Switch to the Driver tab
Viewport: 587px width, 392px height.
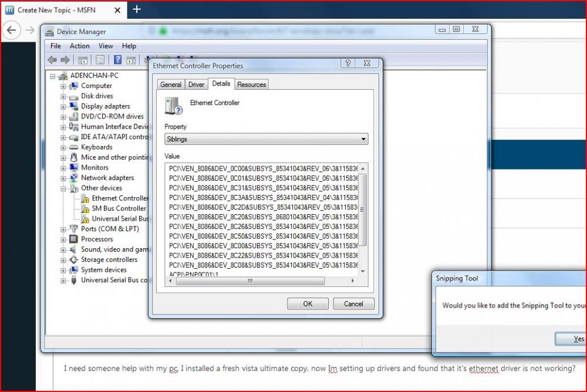click(x=196, y=85)
